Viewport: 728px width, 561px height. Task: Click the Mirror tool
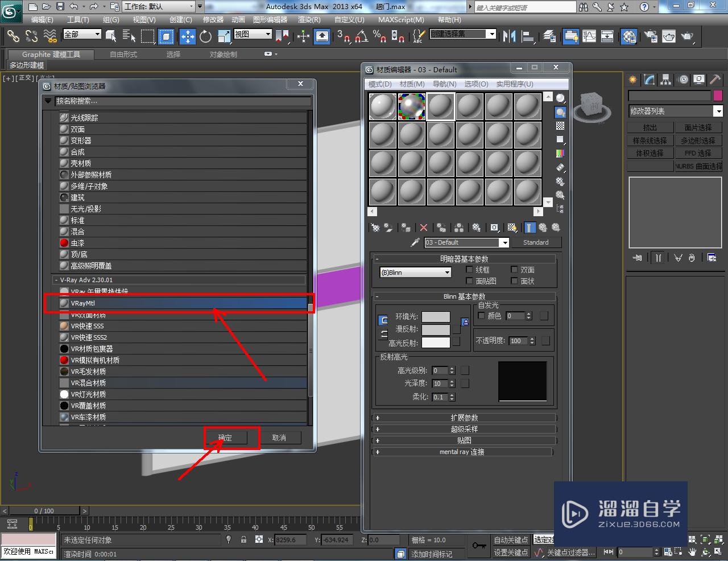(x=510, y=36)
